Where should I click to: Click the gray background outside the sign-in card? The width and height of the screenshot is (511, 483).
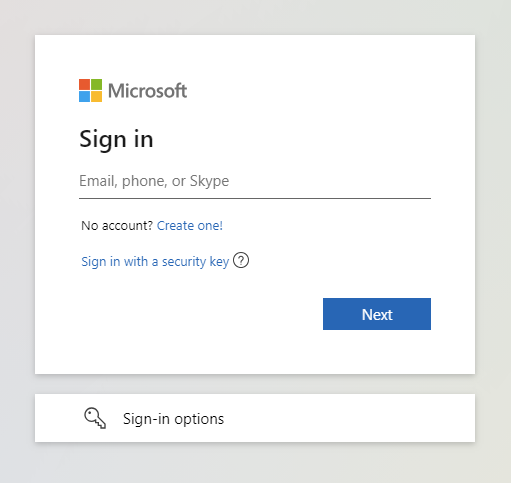tap(255, 17)
